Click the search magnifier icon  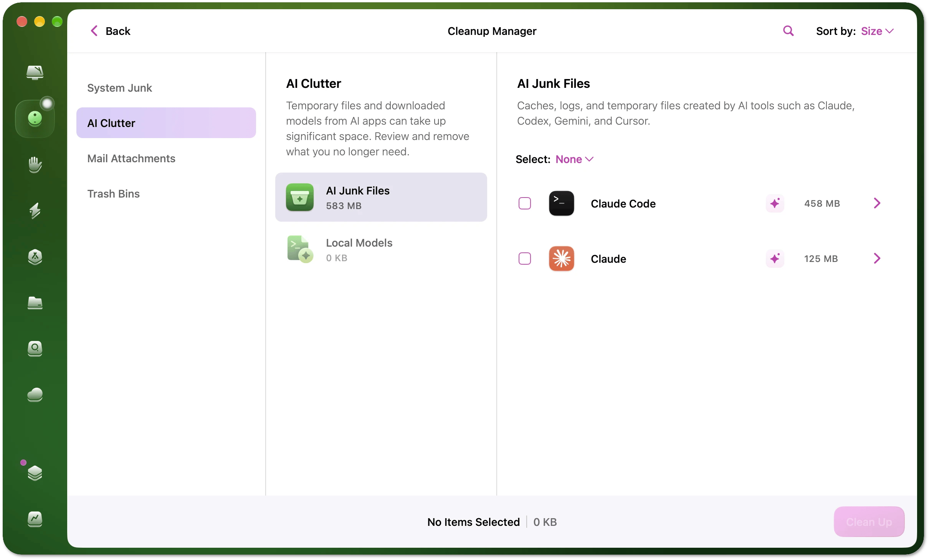coord(788,31)
